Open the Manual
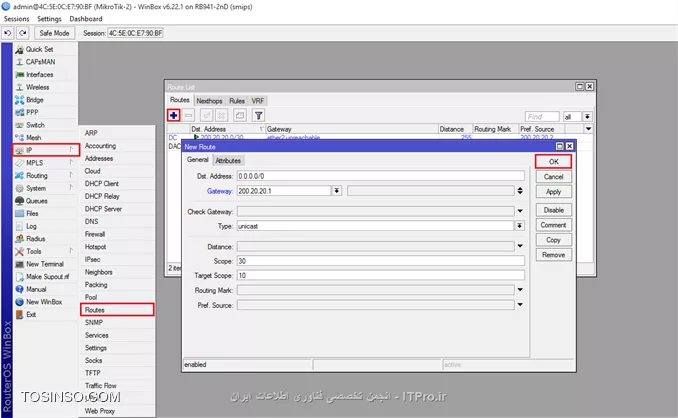The height and width of the screenshot is (418, 678). coord(45,289)
